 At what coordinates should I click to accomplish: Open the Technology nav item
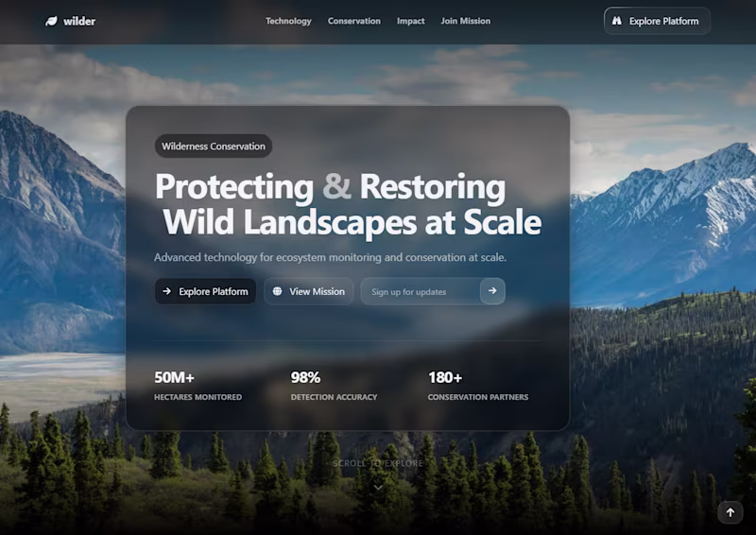tap(288, 21)
